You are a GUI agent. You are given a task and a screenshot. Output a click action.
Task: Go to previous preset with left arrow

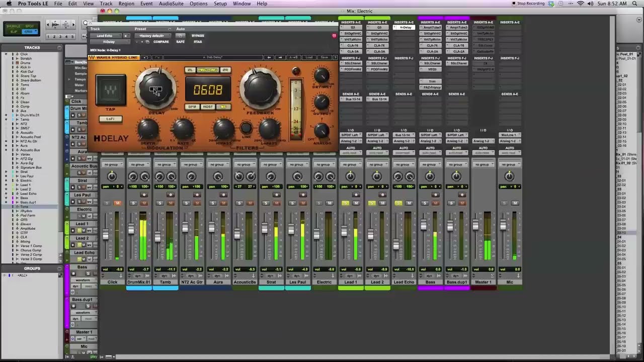pyautogui.click(x=269, y=57)
